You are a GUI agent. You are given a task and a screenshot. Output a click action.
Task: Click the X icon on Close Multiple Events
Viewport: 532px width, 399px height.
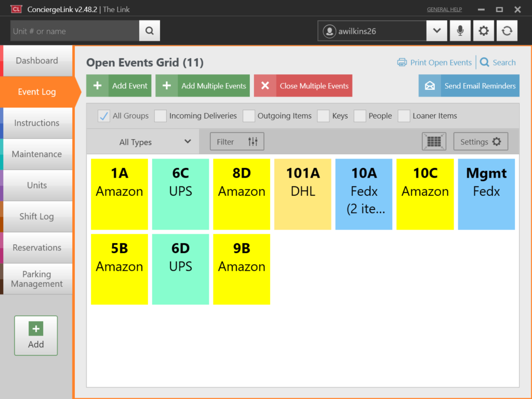pos(265,86)
